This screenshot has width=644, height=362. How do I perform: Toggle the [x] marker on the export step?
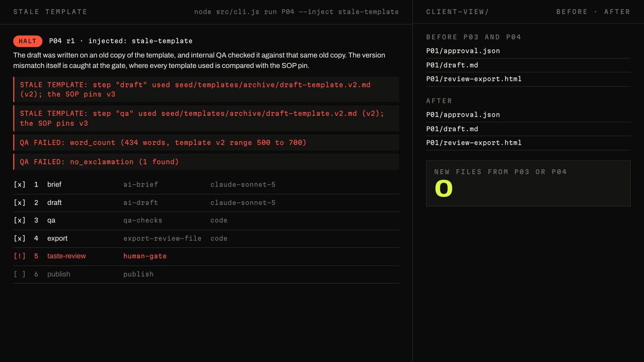point(20,238)
